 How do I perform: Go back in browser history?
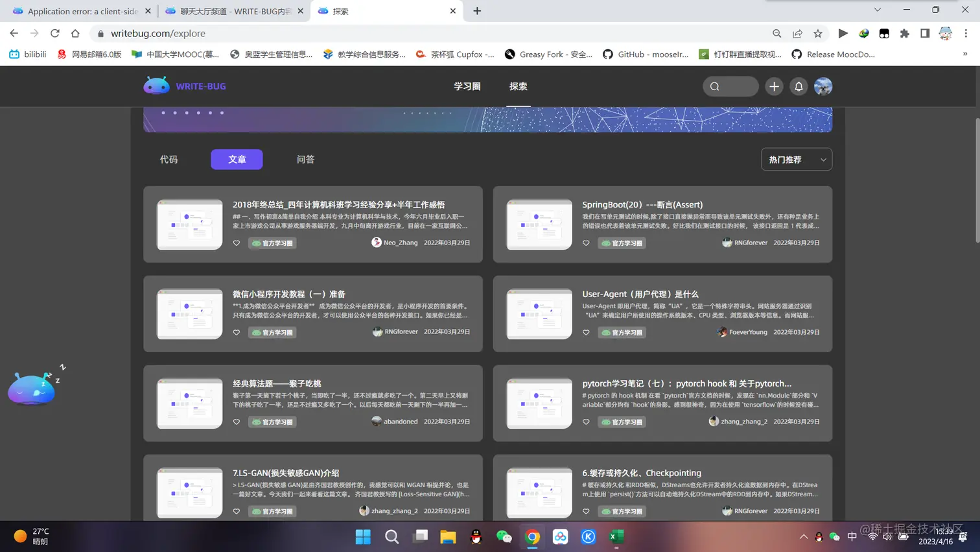click(x=14, y=33)
